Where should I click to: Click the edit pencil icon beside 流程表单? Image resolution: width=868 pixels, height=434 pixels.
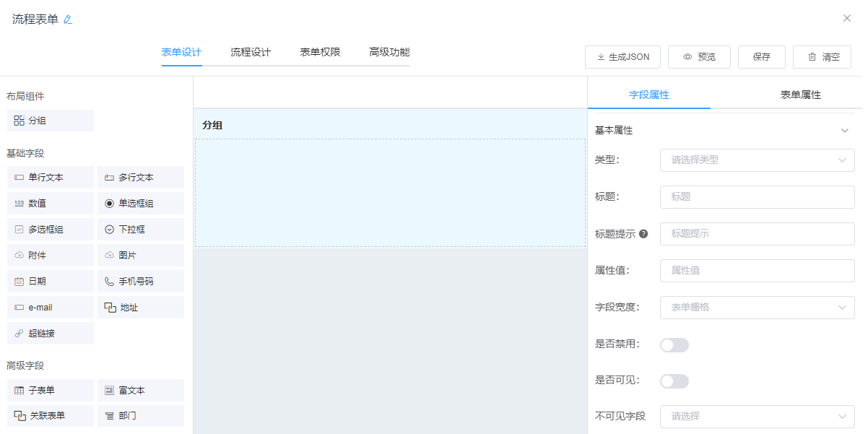(x=68, y=19)
